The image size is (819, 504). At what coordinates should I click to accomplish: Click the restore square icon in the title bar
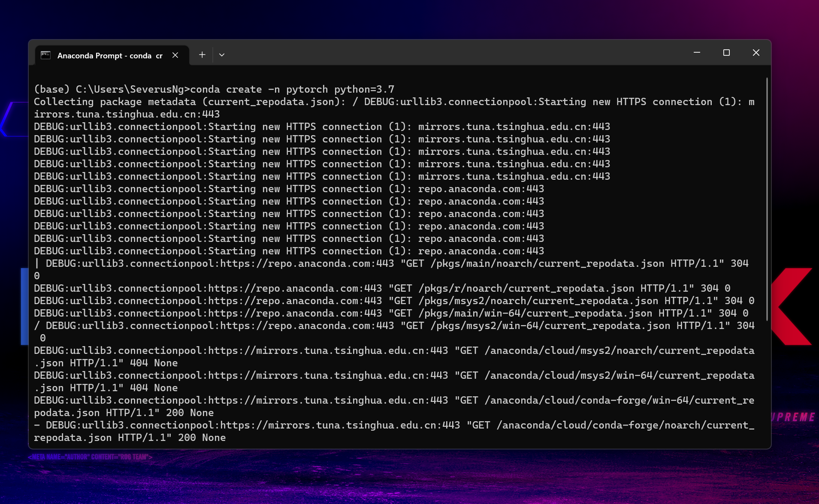click(726, 52)
